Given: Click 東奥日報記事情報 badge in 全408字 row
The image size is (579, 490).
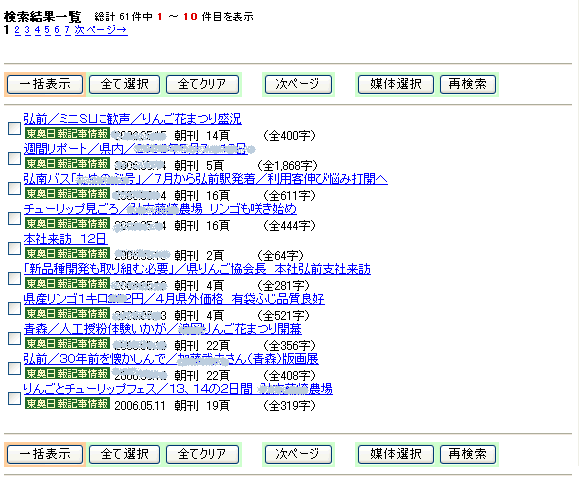Looking at the screenshot, I should coord(67,373).
